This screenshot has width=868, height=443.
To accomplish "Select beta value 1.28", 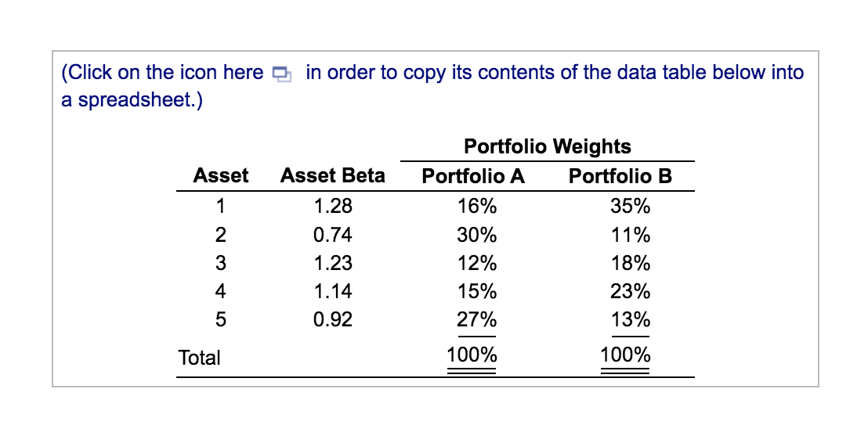I will 333,207.
